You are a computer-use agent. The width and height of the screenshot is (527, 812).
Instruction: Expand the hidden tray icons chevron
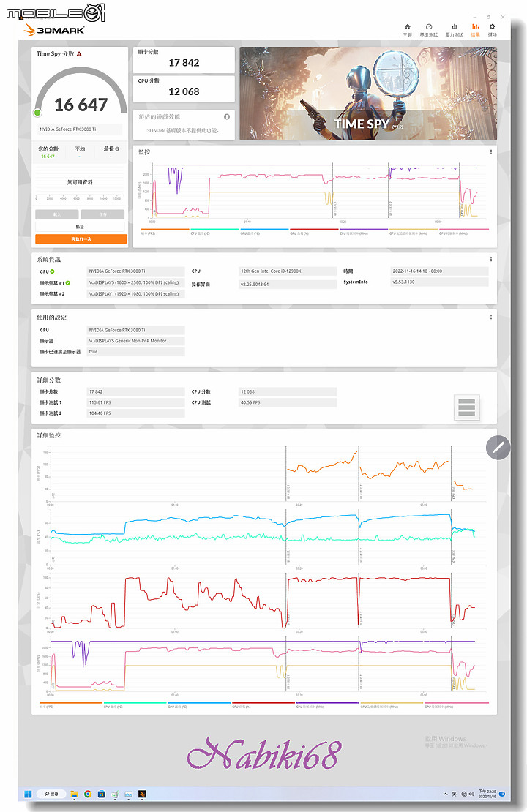point(445,794)
